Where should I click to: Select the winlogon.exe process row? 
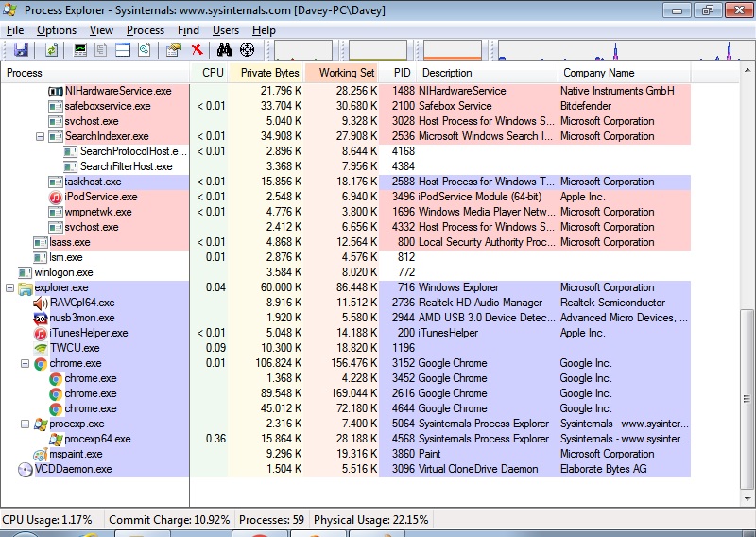click(x=345, y=272)
